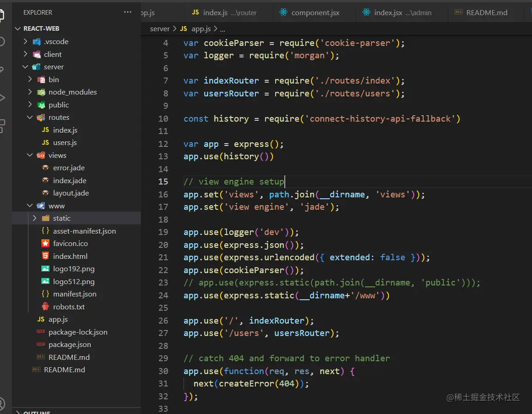Collapse the routes folder chevron
This screenshot has width=532, height=414.
pyautogui.click(x=30, y=117)
